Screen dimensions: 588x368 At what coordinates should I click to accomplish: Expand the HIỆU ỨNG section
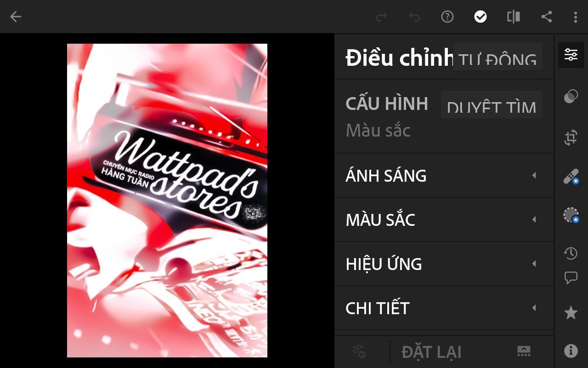(444, 264)
